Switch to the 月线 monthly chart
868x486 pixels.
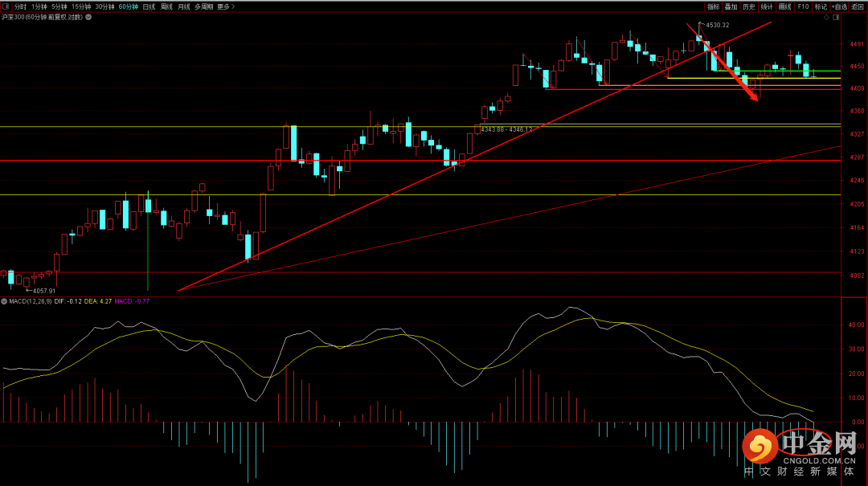184,6
